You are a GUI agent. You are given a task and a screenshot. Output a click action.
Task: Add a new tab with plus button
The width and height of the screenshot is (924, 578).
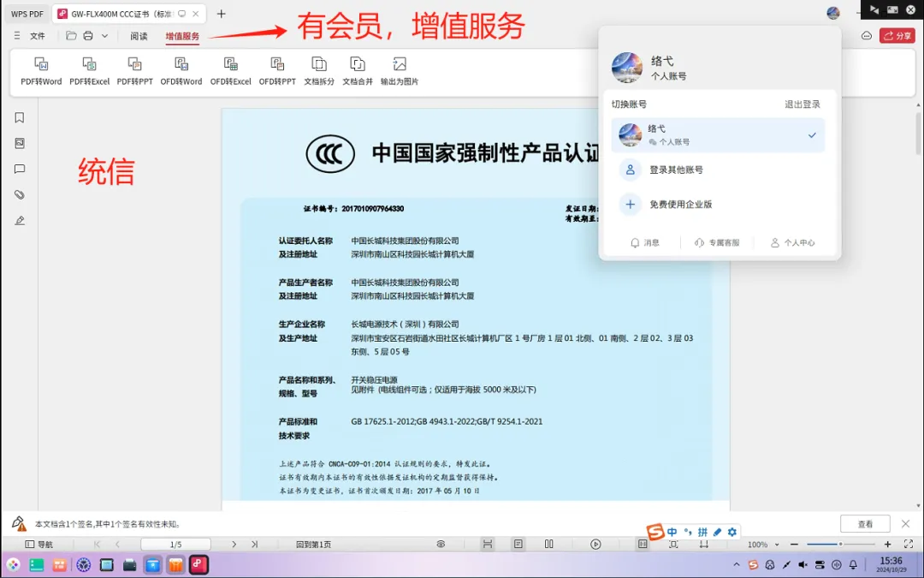click(221, 14)
